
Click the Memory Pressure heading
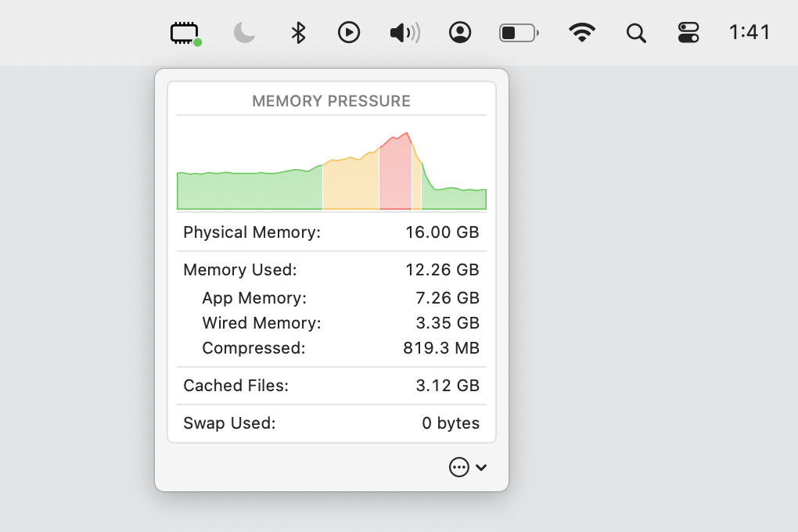pos(331,101)
